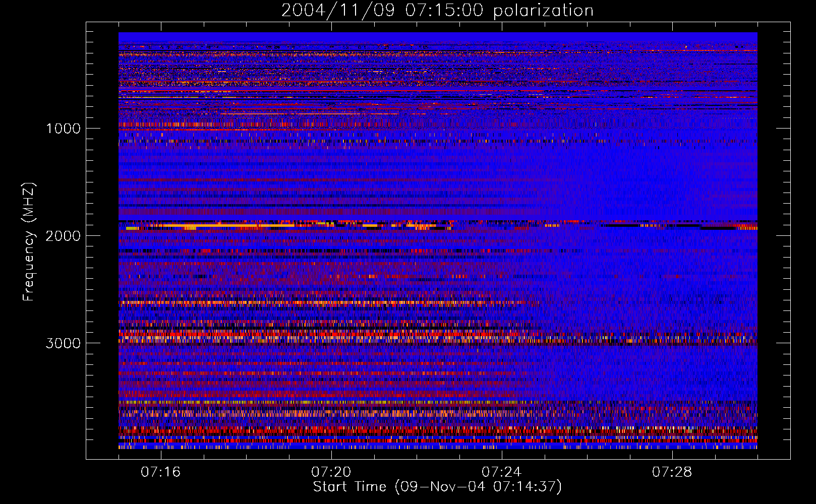Click the plot title "2004/11/09 07:15:00 polarization"
This screenshot has width=816, height=504.
(x=437, y=10)
